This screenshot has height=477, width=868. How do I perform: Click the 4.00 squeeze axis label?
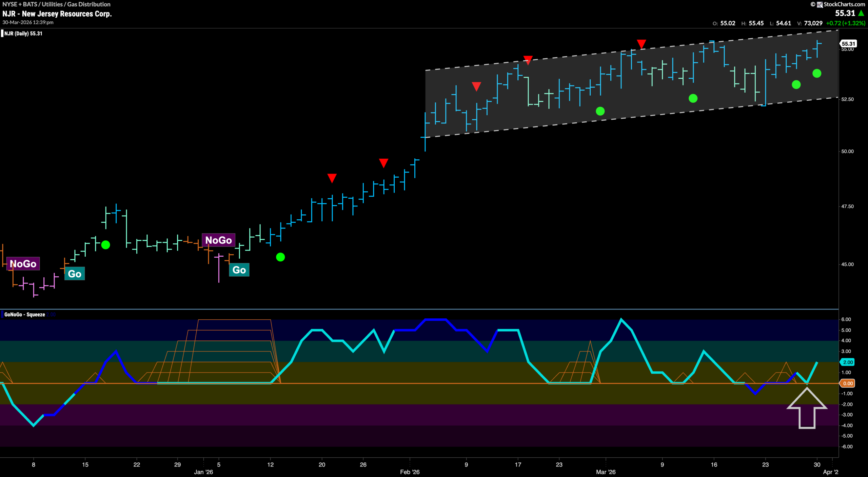tap(846, 340)
